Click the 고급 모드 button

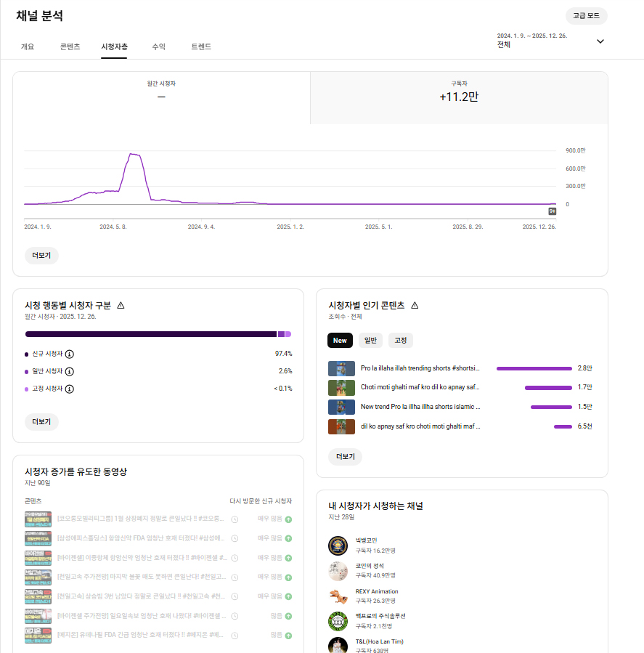586,16
